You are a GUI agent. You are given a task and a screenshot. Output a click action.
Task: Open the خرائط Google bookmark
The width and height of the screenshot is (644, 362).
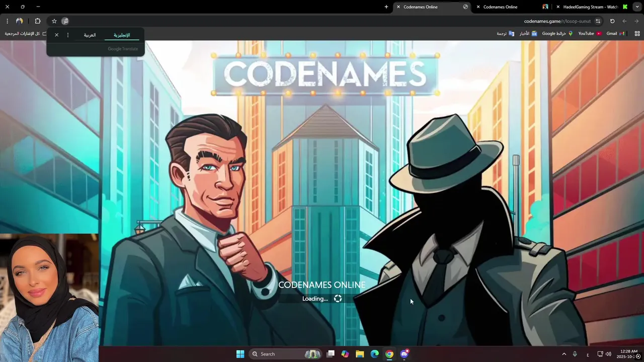coord(557,34)
